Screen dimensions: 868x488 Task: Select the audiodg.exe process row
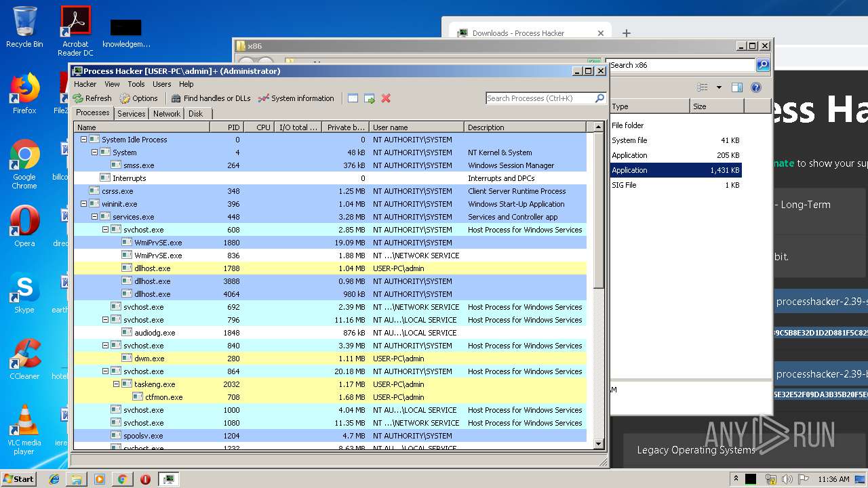[x=330, y=333]
